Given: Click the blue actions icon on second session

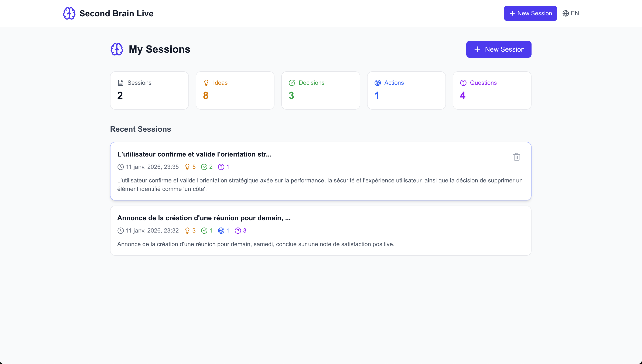Looking at the screenshot, I should pos(221,230).
